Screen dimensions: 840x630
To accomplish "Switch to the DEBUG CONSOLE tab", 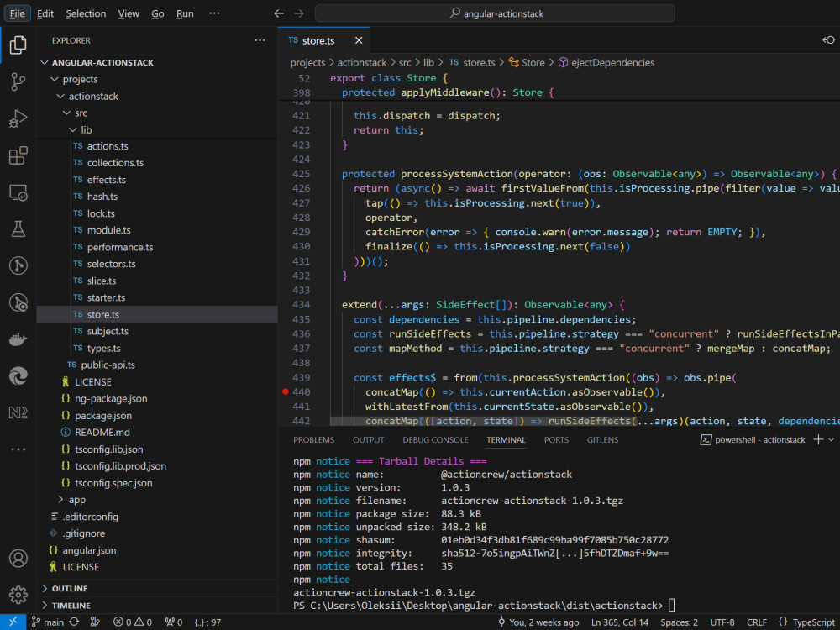I will tap(435, 440).
